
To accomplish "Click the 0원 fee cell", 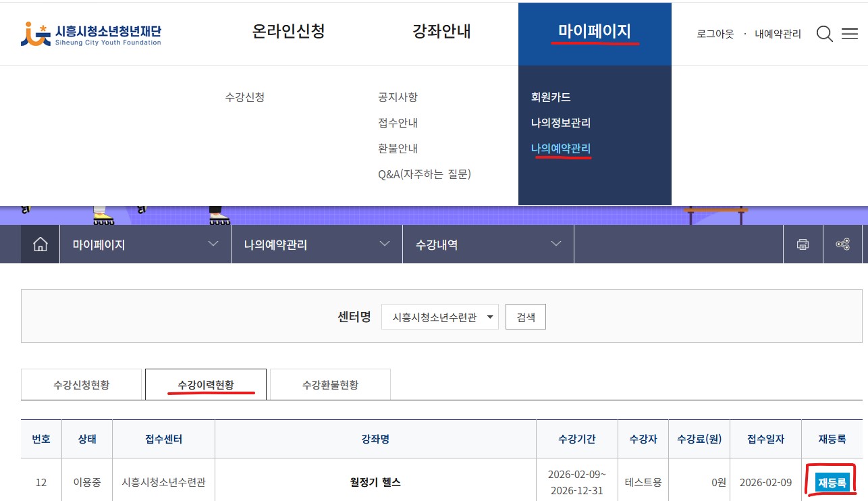I will (699, 482).
